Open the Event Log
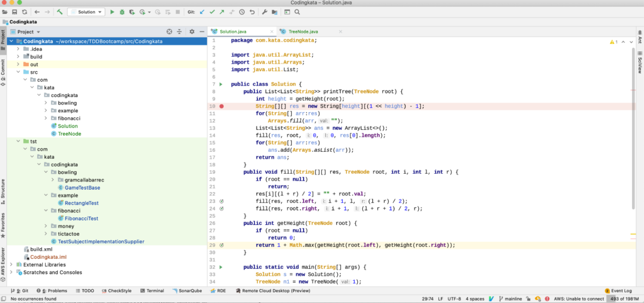 click(x=618, y=290)
